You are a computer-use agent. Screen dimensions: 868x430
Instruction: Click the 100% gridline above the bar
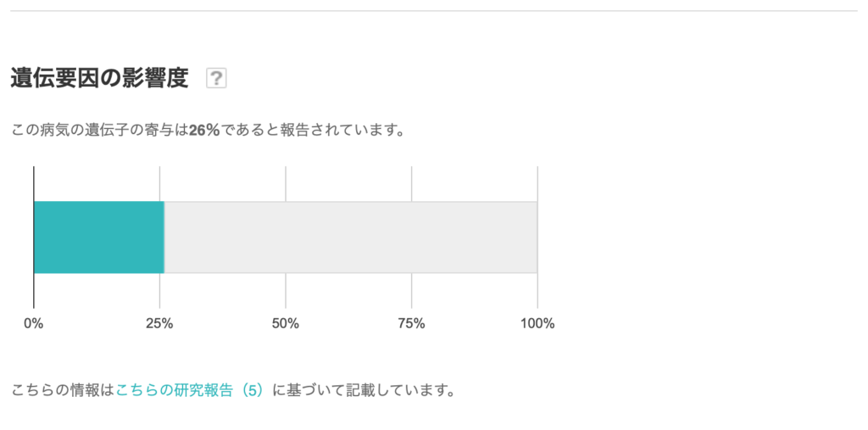pyautogui.click(x=537, y=183)
